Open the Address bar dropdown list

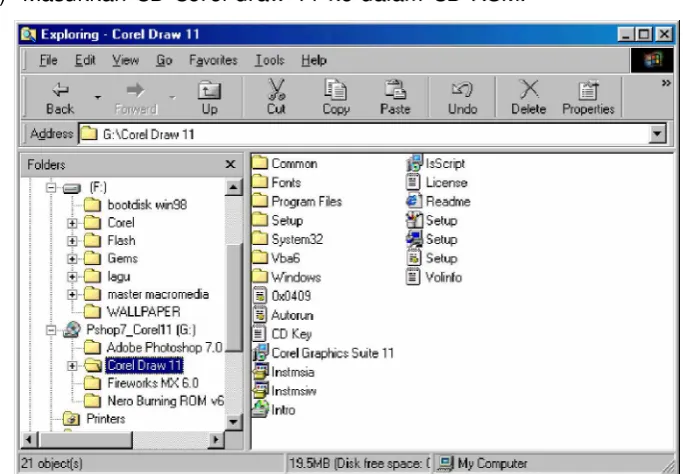pyautogui.click(x=658, y=134)
